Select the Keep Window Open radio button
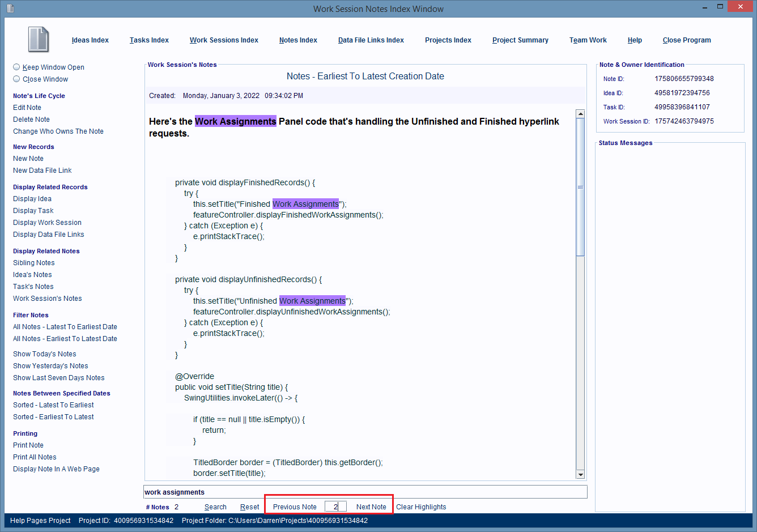This screenshot has width=757, height=532. point(16,67)
